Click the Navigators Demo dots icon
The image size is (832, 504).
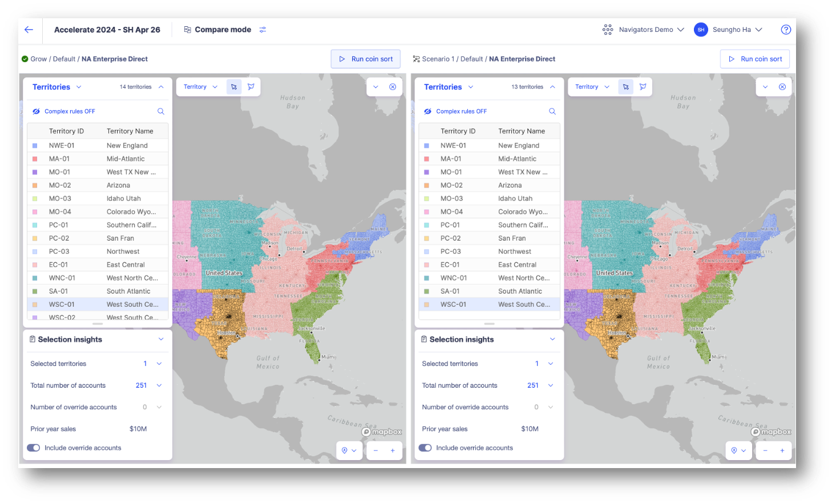(x=608, y=30)
